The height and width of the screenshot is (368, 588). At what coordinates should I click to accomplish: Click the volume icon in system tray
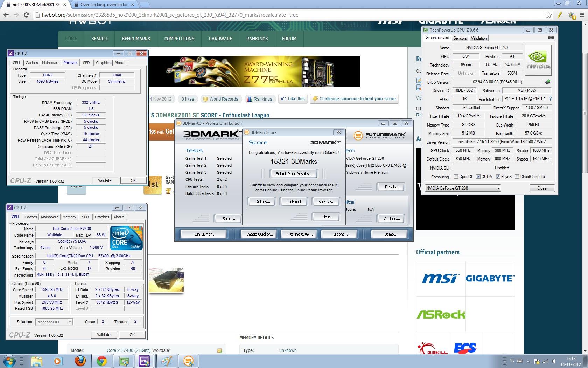(554, 361)
